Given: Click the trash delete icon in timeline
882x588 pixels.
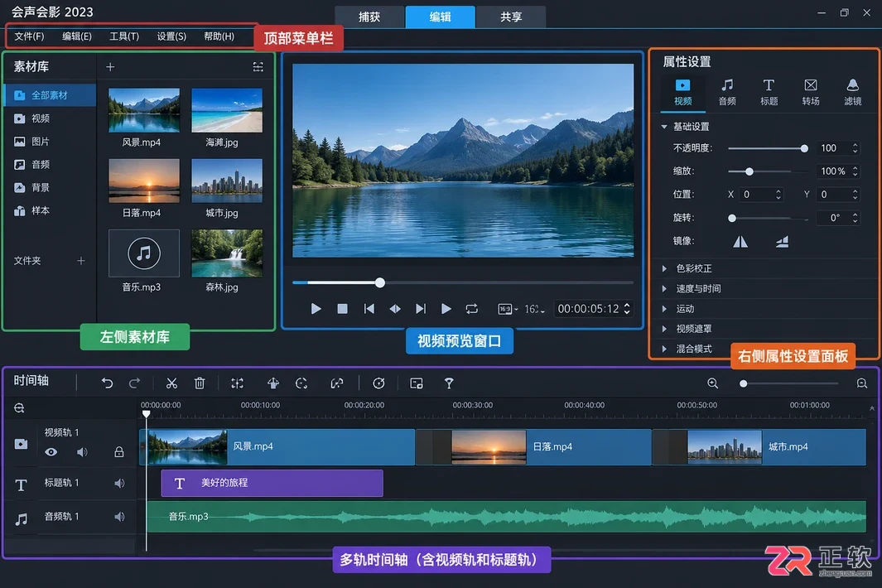Looking at the screenshot, I should coord(200,383).
